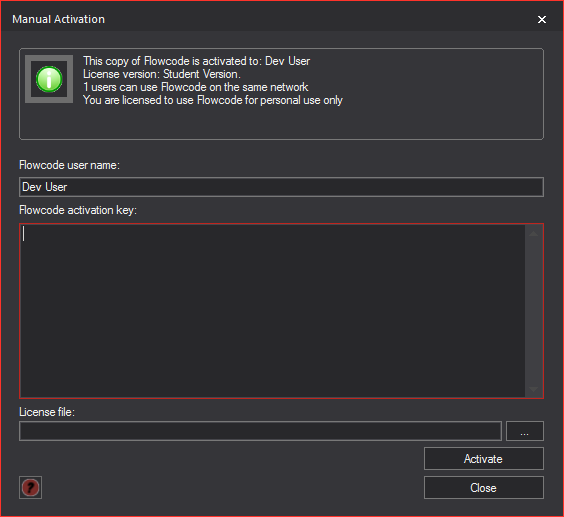Click inside the Flowcode activation key text area
Screen dimensions: 564x517
(x=272, y=311)
